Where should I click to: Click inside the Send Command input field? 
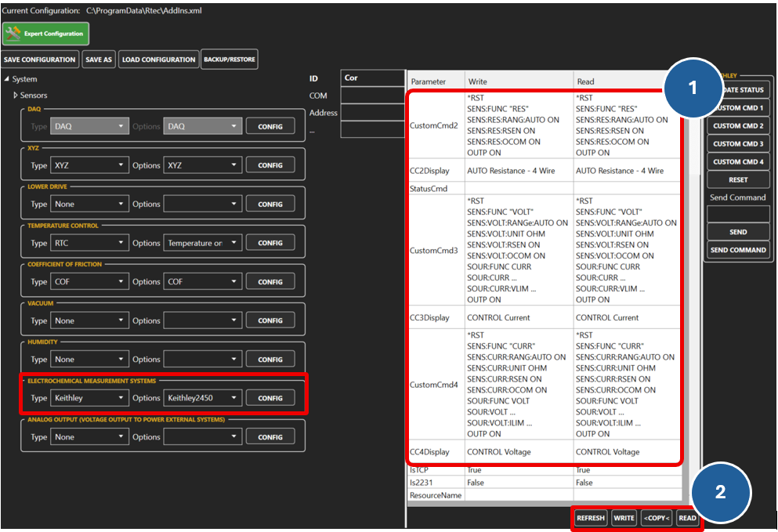(737, 212)
